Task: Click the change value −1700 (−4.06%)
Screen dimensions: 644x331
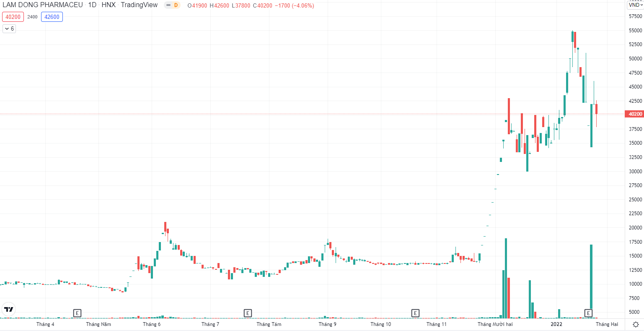Action: [295, 5]
